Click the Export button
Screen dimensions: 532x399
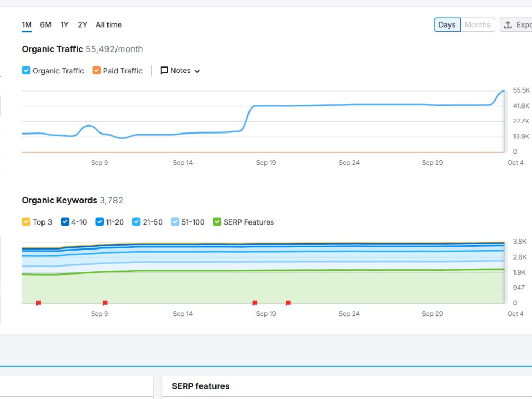click(x=516, y=25)
